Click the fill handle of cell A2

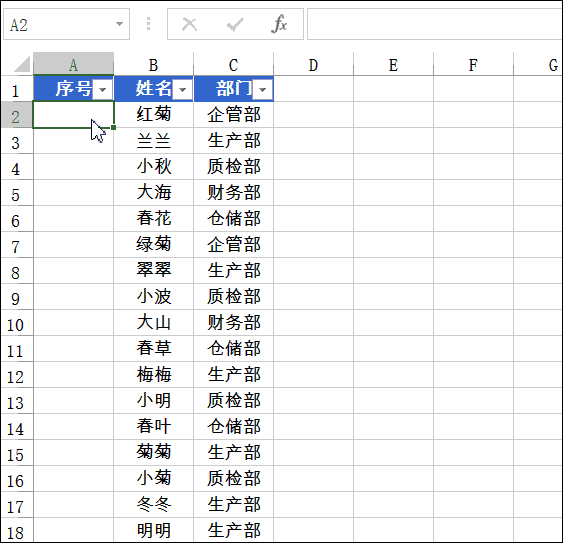pyautogui.click(x=113, y=127)
